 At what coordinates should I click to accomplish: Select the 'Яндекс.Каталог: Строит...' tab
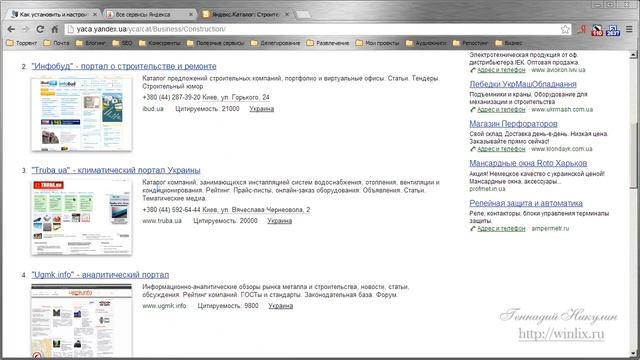(246, 14)
